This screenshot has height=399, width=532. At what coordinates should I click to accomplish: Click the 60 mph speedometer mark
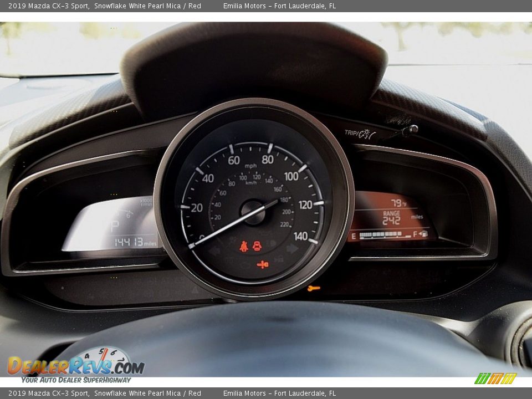234,160
